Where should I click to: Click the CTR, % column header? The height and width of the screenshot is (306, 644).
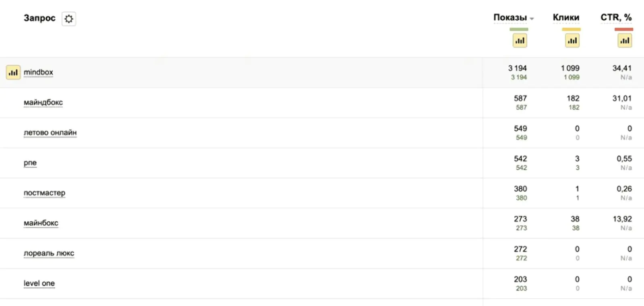tap(616, 17)
